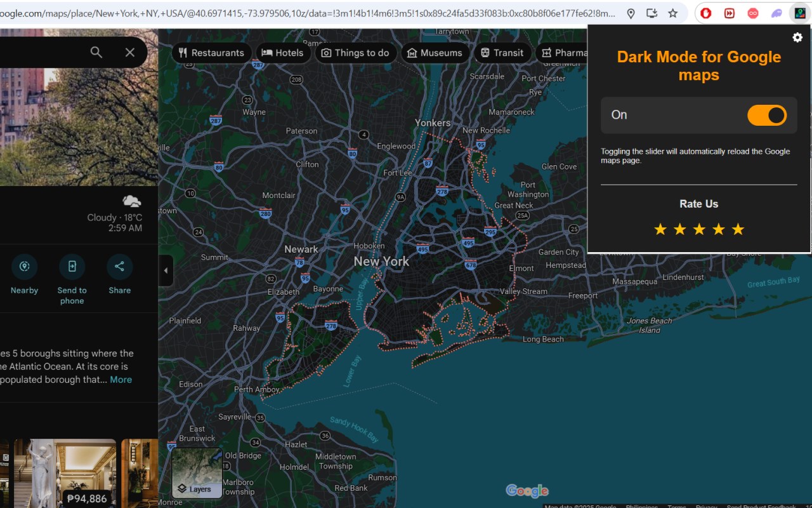Click the ₱94,886 price tag
The width and height of the screenshot is (812, 508).
(x=87, y=498)
